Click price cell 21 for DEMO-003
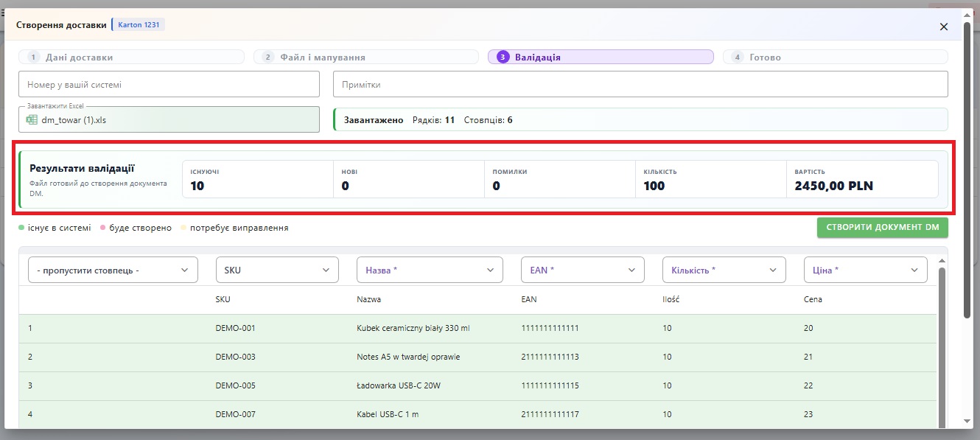 click(808, 357)
